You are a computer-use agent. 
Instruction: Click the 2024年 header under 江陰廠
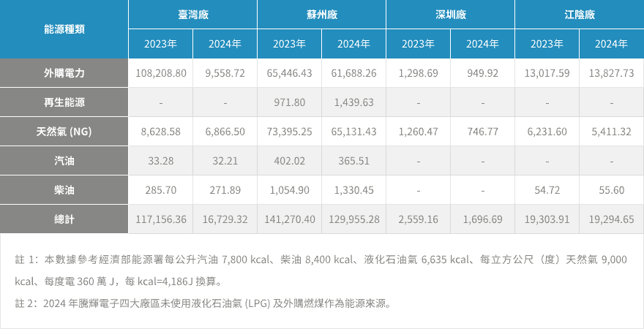[612, 44]
